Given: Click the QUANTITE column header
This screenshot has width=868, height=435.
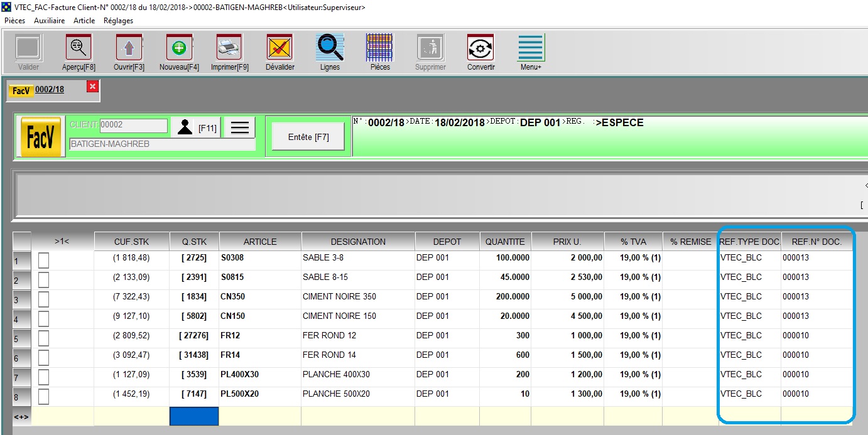Looking at the screenshot, I should 505,241.
